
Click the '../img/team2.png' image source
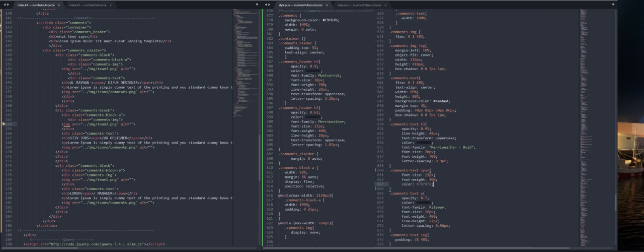pos(99,123)
